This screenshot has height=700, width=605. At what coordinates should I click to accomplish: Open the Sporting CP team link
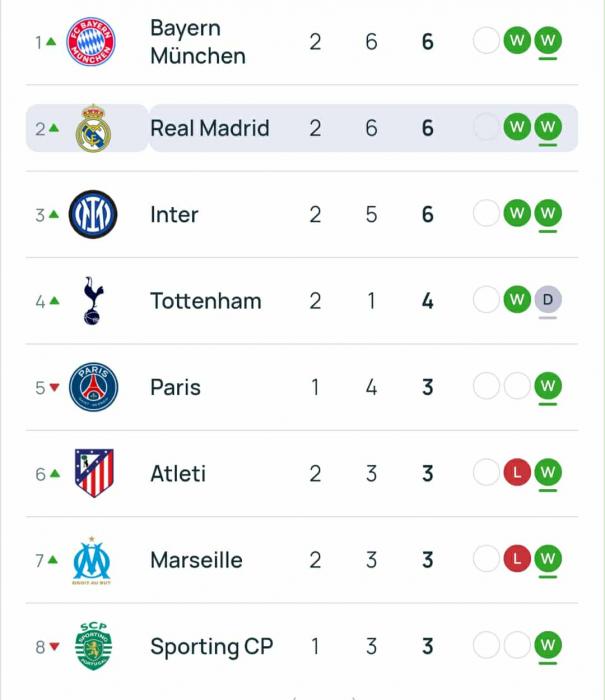[x=211, y=647]
